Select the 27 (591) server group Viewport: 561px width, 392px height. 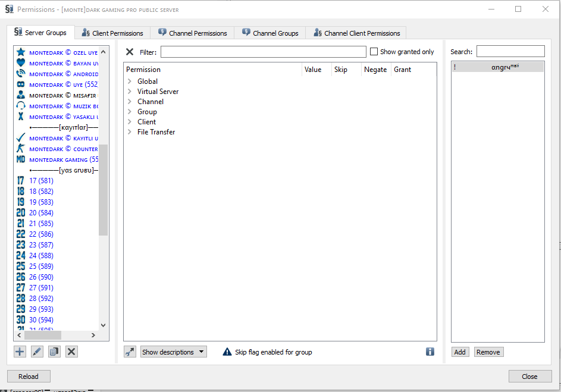click(x=41, y=288)
